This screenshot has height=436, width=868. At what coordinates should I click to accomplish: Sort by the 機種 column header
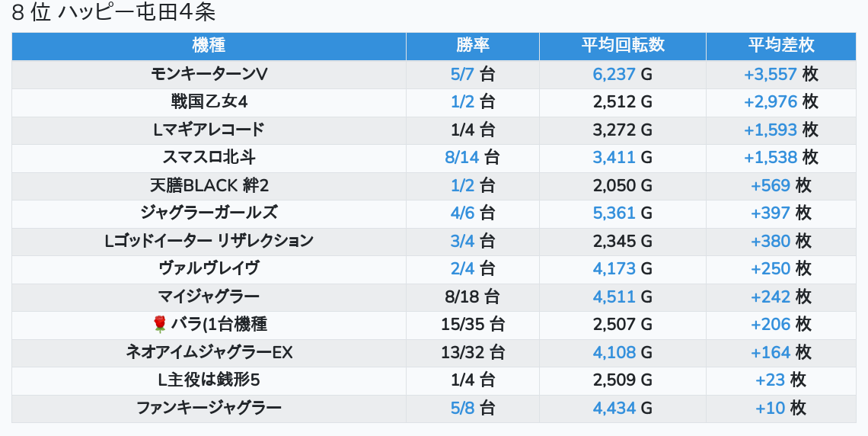(209, 46)
